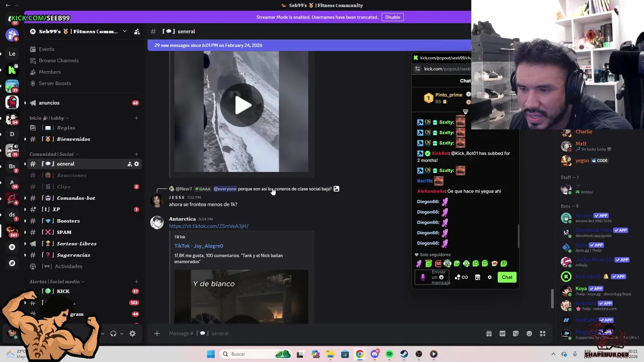Screen dimensions: 644x362
Task: Toggle deafen headphones in user panel
Action: (113, 333)
